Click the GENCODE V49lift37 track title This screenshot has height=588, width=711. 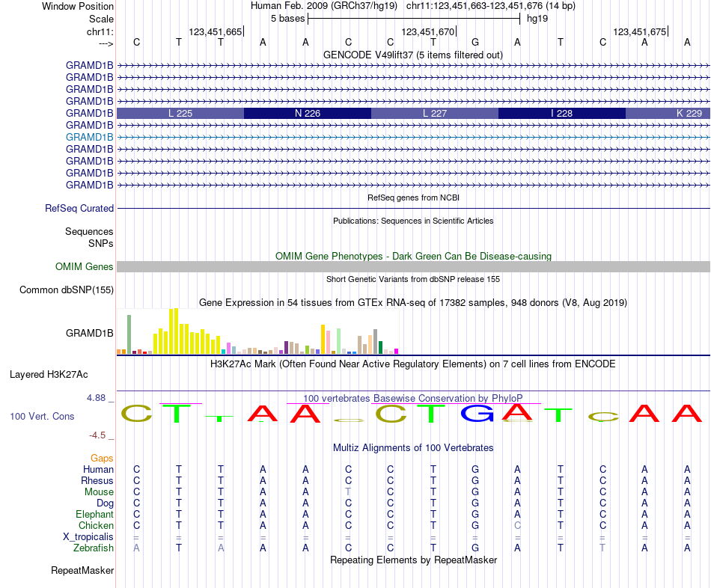point(413,55)
